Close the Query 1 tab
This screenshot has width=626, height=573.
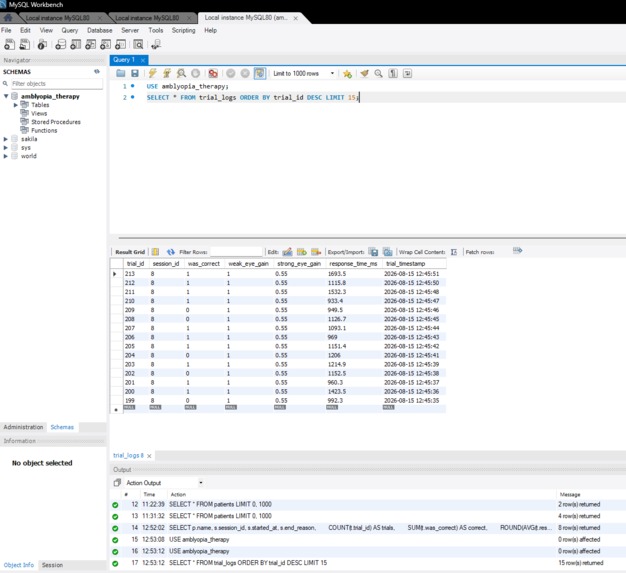pos(143,60)
